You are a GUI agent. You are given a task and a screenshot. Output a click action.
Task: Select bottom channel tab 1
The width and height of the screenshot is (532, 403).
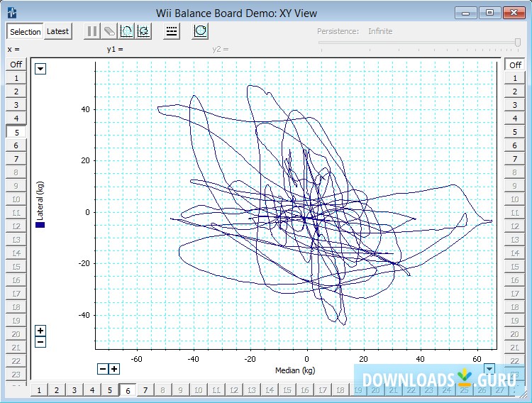tap(39, 390)
